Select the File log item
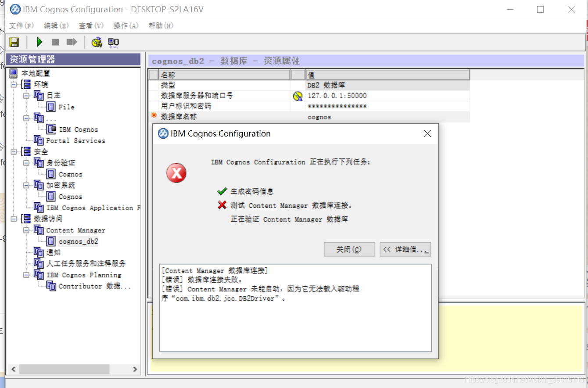The height and width of the screenshot is (388, 588). pyautogui.click(x=66, y=107)
